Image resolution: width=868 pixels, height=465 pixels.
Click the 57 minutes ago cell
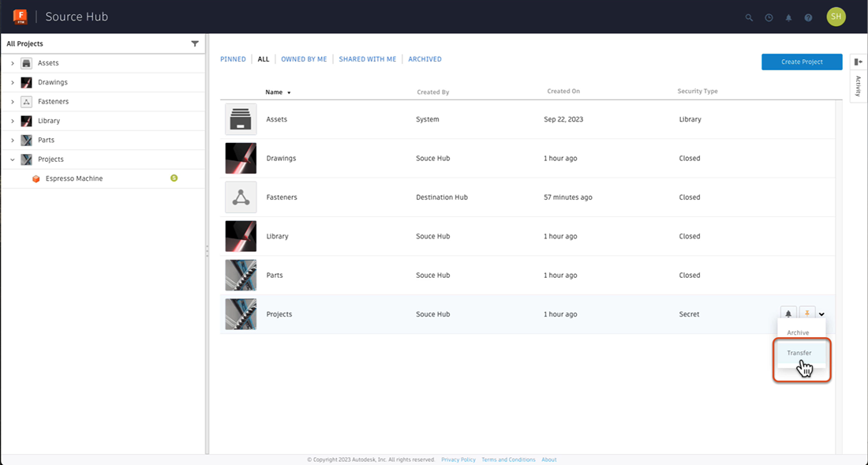(568, 197)
